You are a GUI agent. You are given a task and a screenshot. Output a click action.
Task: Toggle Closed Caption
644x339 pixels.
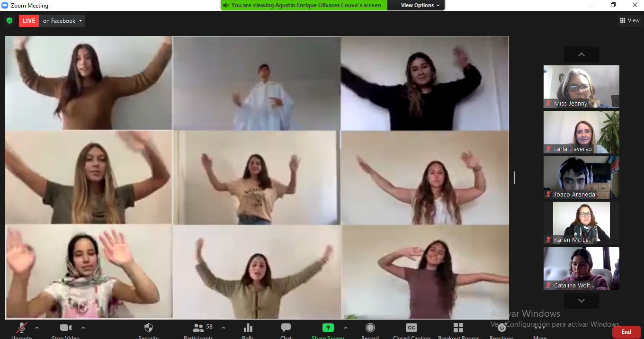coord(411,328)
